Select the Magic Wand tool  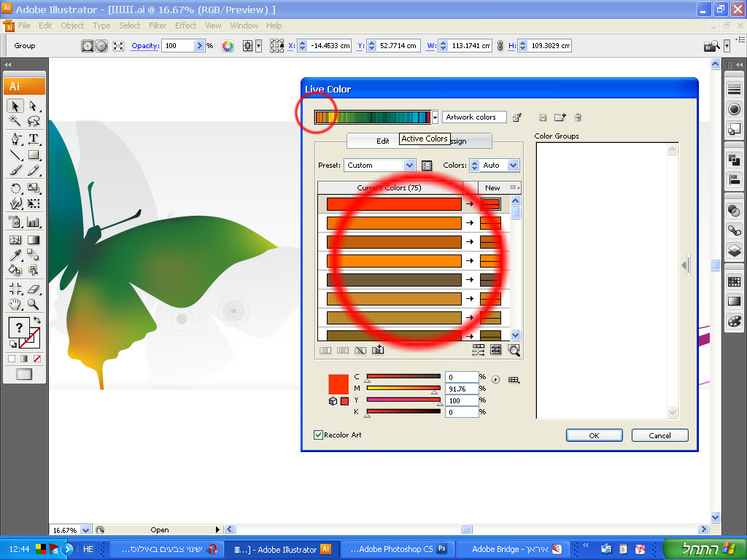click(15, 121)
